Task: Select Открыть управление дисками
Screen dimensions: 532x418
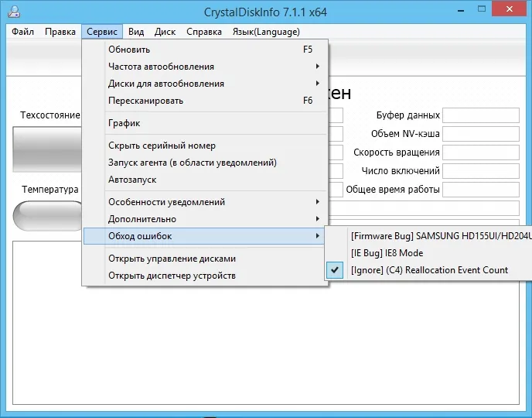Action: pos(205,259)
